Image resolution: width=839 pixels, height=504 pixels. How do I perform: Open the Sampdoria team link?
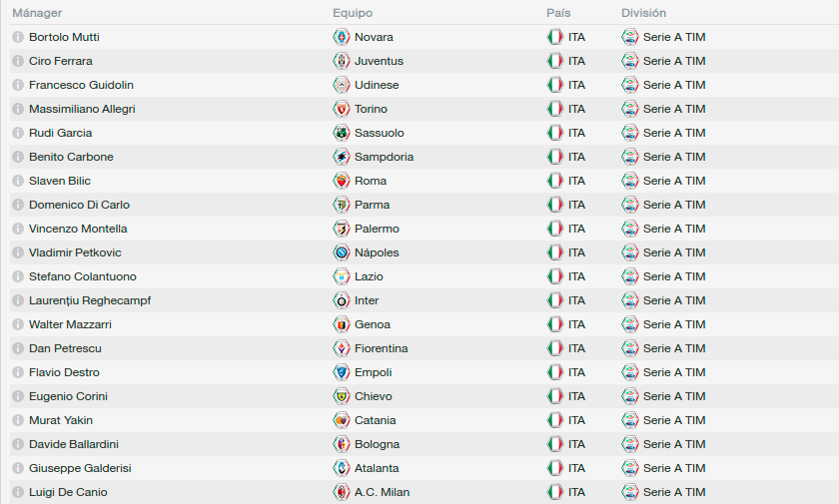click(384, 157)
